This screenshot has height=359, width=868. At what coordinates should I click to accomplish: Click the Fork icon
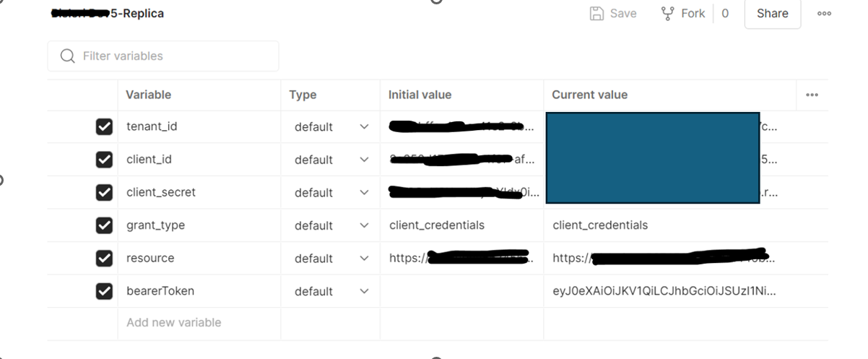668,13
